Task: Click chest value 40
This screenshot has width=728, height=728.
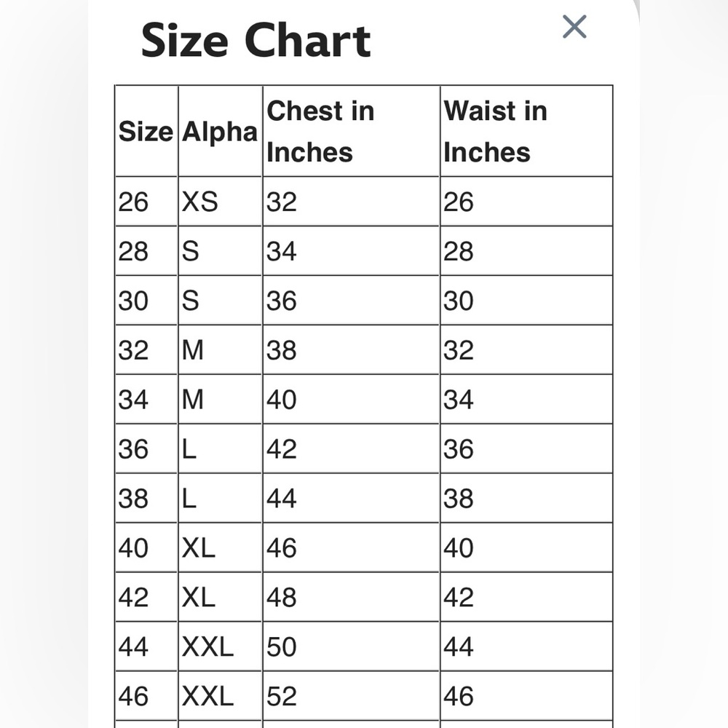Action: [x=351, y=399]
